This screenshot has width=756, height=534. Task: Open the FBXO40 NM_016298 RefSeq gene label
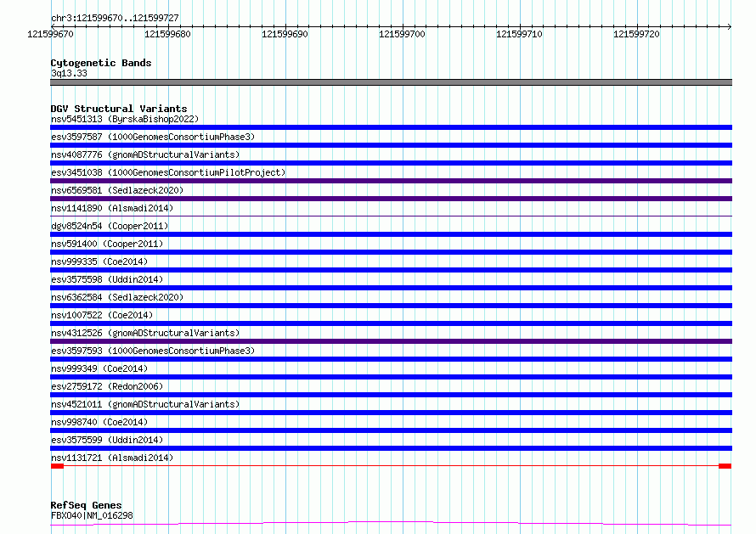92,515
